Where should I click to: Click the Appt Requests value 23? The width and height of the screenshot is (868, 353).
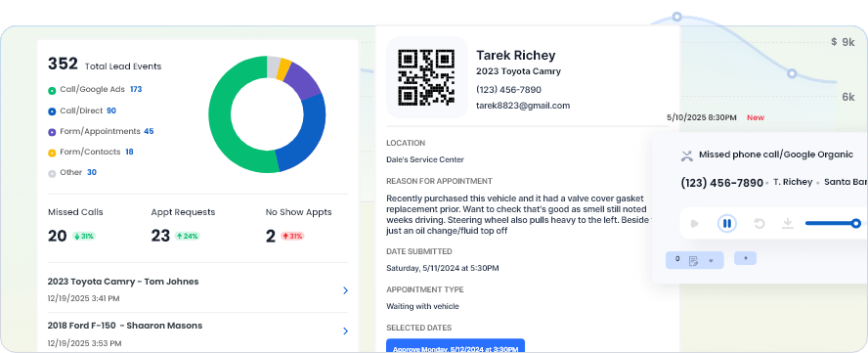point(160,236)
